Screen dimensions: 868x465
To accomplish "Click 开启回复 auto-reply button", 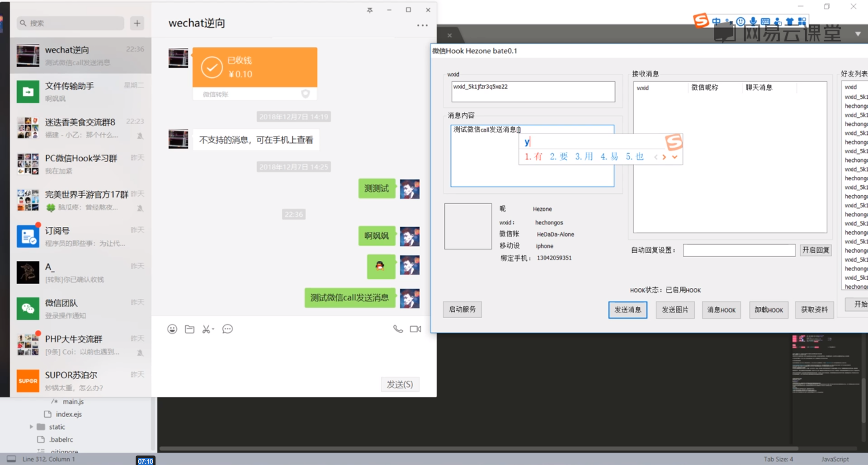I will (x=816, y=250).
